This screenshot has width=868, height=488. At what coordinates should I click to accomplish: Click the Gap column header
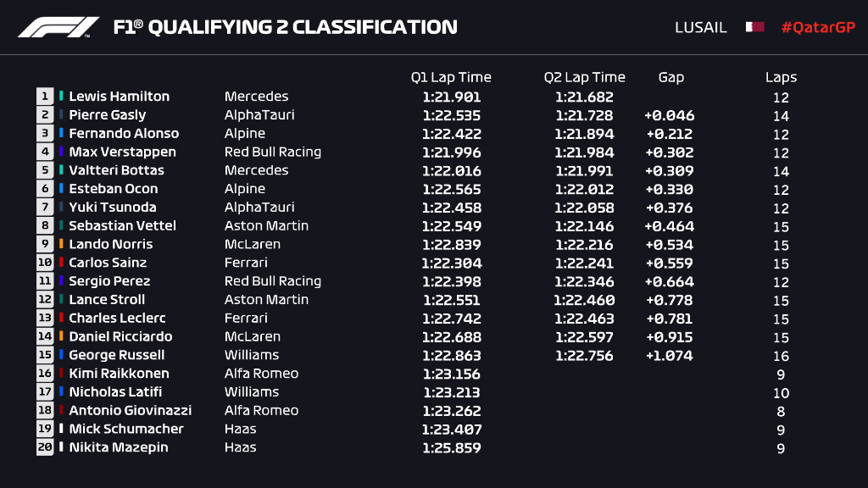[670, 77]
